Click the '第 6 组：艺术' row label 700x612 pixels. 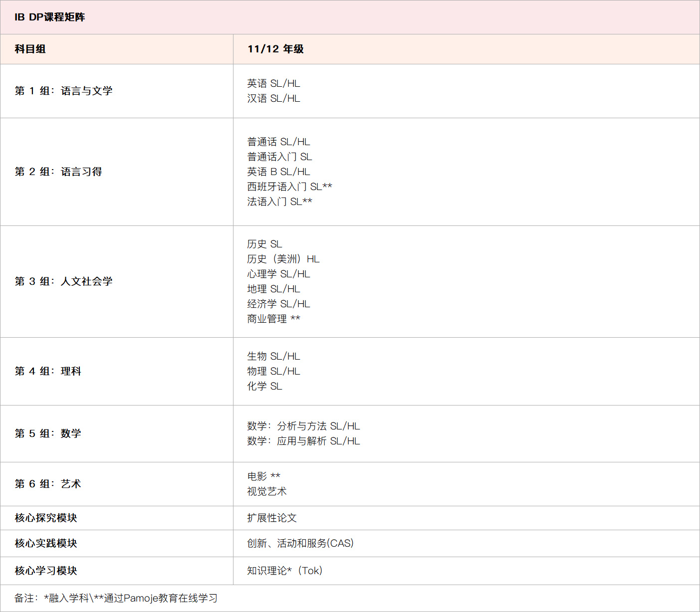pos(48,484)
